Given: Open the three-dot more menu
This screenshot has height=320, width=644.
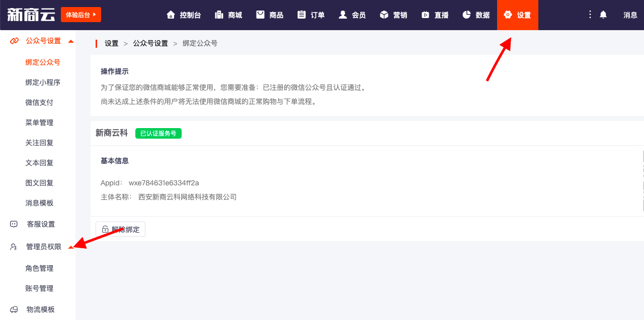Looking at the screenshot, I should [x=590, y=15].
